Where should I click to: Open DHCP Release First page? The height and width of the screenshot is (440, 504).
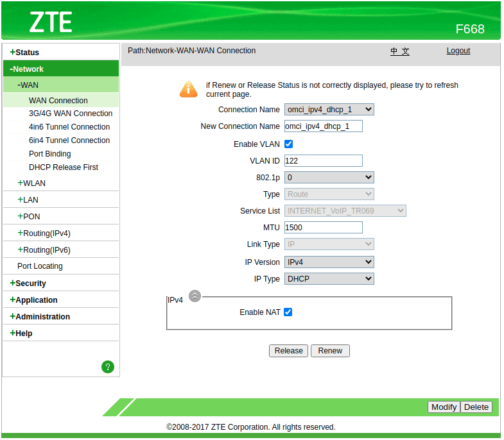[64, 167]
